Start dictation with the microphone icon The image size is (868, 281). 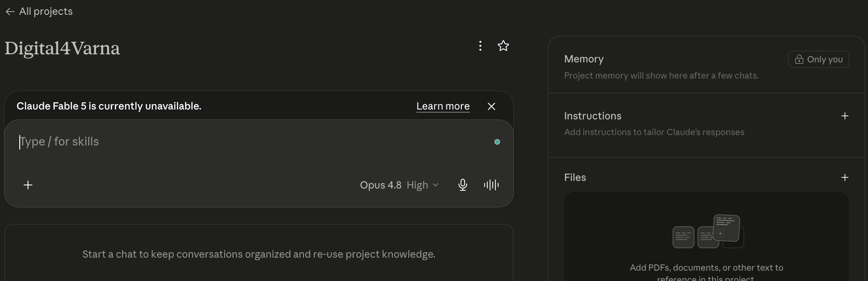pos(463,185)
